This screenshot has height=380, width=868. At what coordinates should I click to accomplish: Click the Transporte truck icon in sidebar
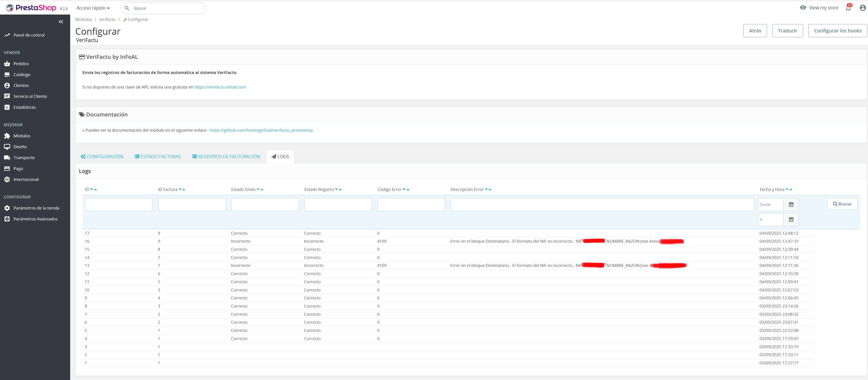[7, 158]
